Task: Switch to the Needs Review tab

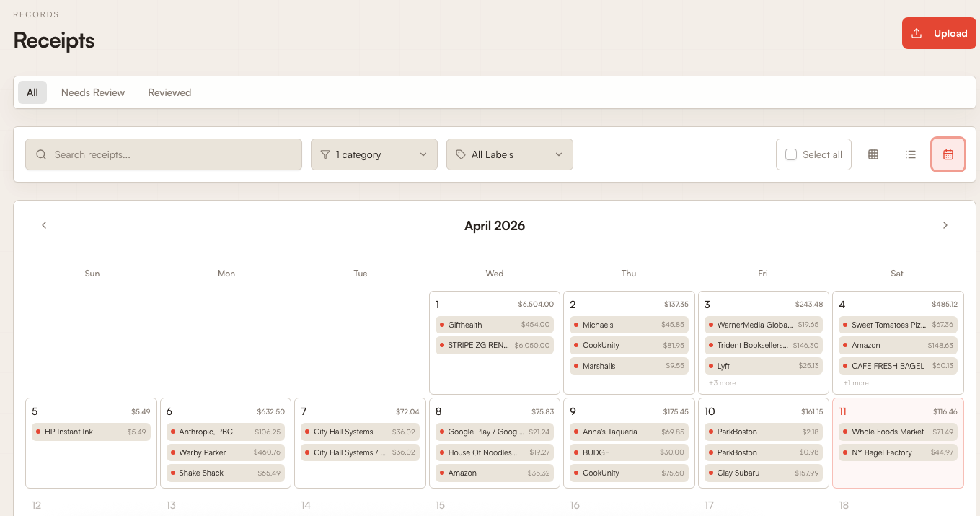Action: pos(92,92)
